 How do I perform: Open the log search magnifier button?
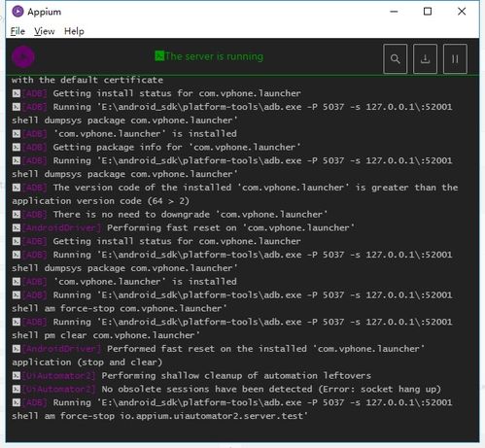pos(395,59)
